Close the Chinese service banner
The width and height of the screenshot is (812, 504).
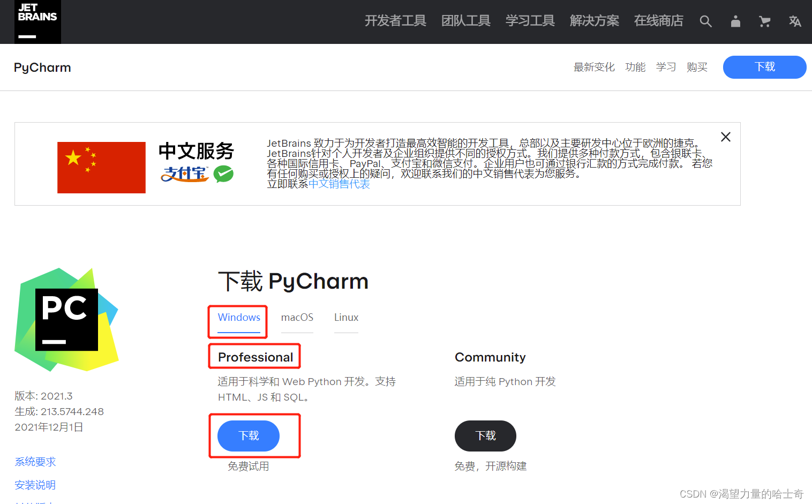726,137
